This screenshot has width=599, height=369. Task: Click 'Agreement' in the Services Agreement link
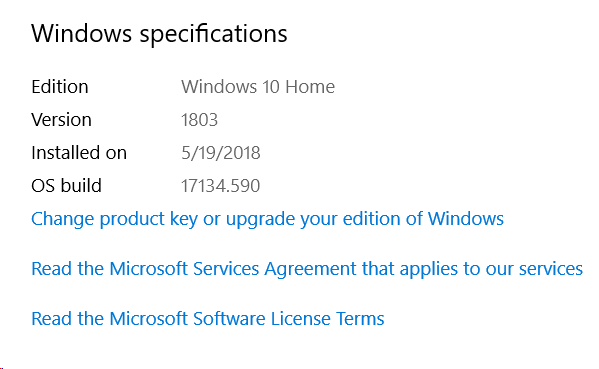pyautogui.click(x=311, y=270)
